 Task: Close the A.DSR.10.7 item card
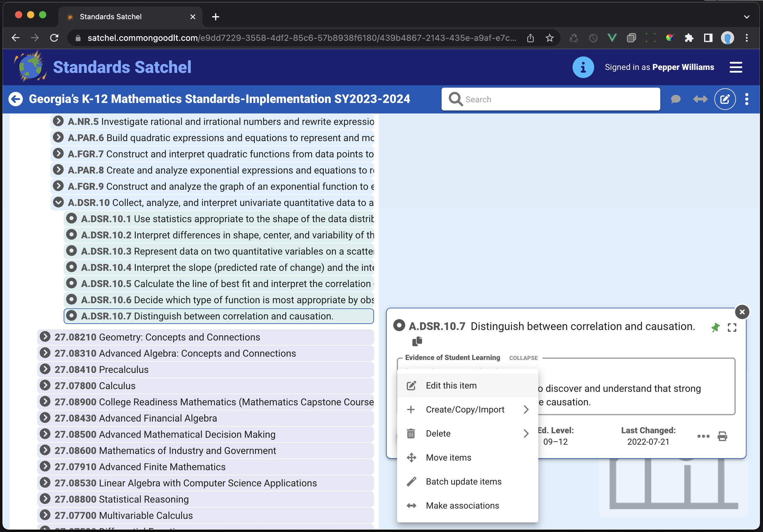click(742, 312)
